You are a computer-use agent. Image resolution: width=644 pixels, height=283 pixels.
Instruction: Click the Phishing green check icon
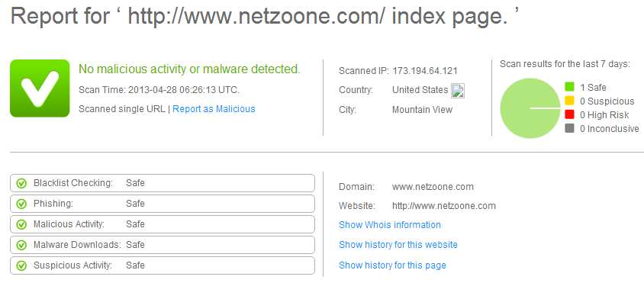pyautogui.click(x=21, y=204)
